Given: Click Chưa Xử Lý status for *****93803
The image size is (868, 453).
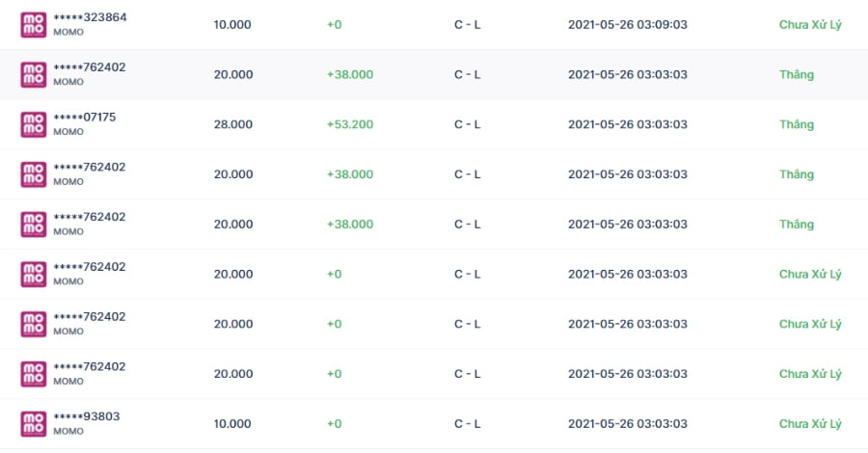Looking at the screenshot, I should tap(810, 424).
